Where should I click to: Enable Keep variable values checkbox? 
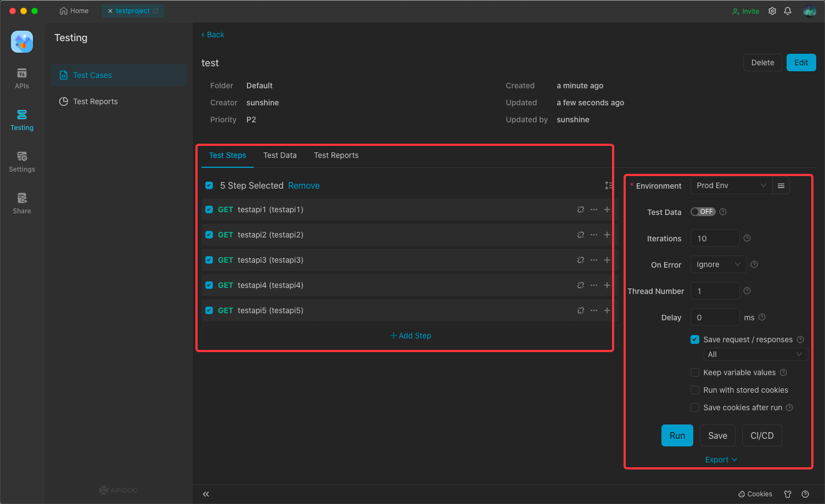click(695, 372)
